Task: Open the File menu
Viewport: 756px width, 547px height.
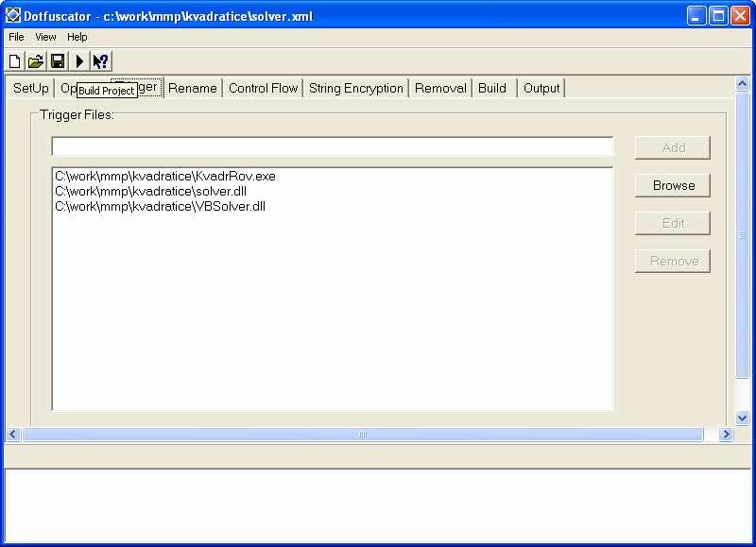Action: point(16,37)
